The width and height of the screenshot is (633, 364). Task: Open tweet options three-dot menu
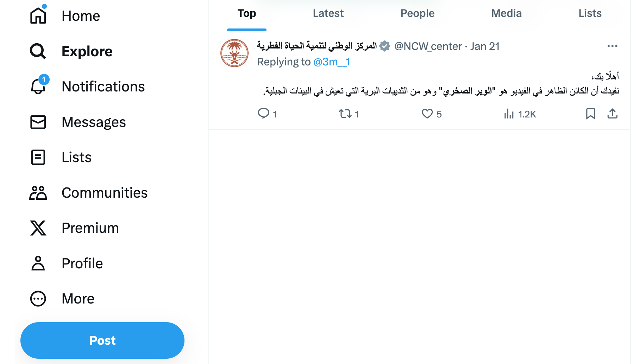tap(613, 46)
